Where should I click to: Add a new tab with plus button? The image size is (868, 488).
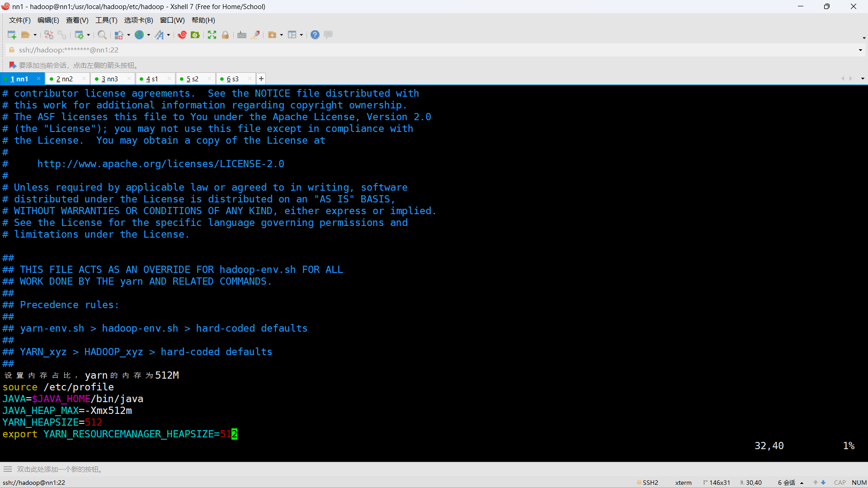point(261,79)
